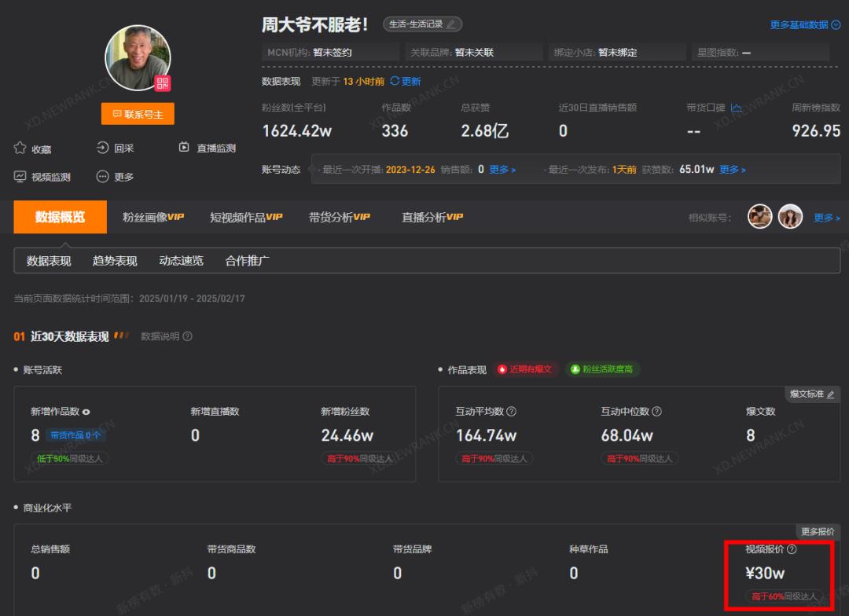Screen dimensions: 849x616
Task: Expand 更多 similar accounts
Action: (826, 218)
